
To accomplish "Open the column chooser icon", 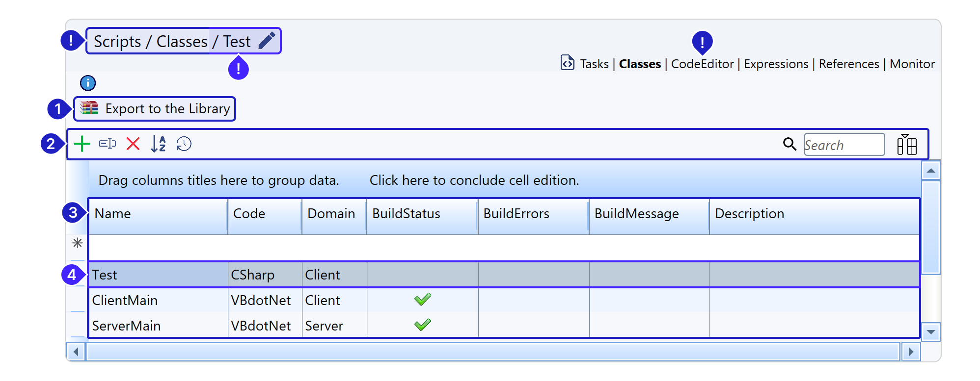I will click(906, 145).
